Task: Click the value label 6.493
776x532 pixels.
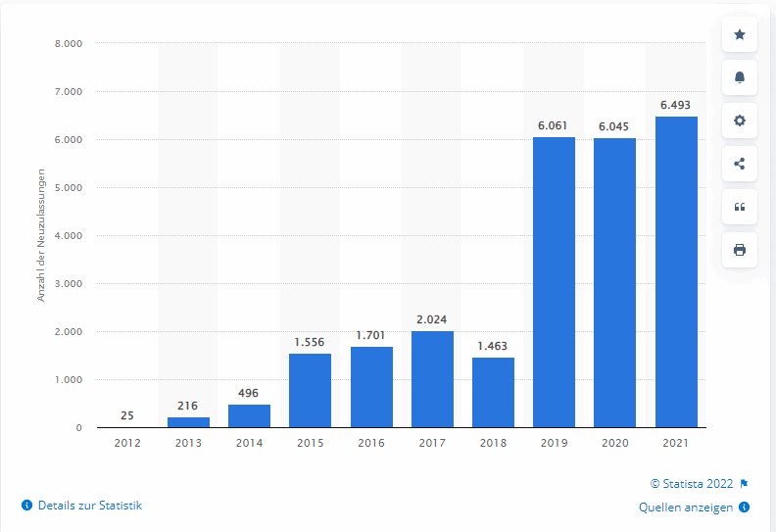Action: coord(675,105)
